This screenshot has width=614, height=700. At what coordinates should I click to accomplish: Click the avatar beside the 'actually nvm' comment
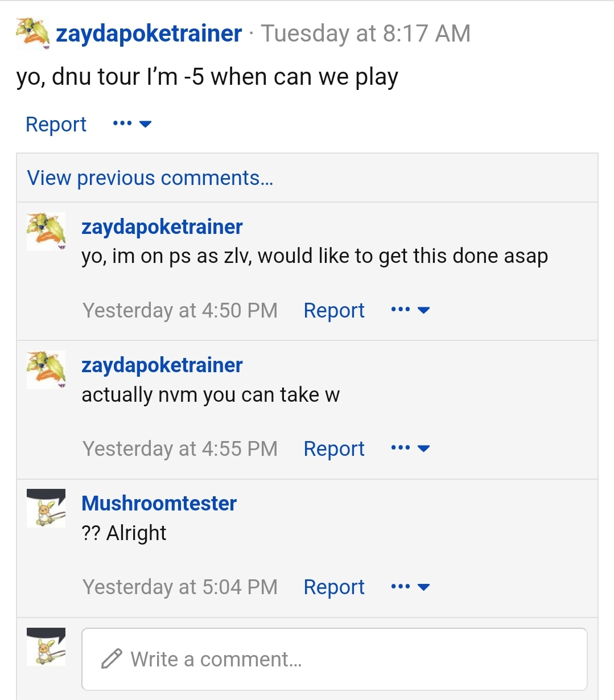tap(46, 370)
